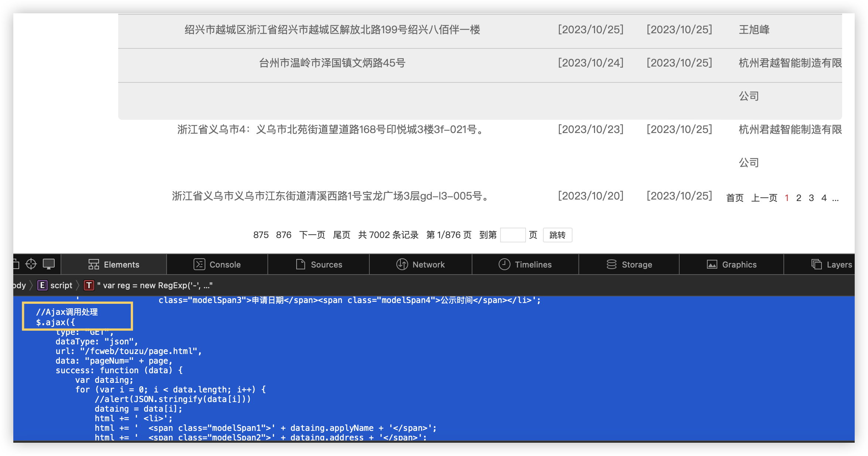Switch to the Console tab
868x456 pixels.
pos(217,265)
